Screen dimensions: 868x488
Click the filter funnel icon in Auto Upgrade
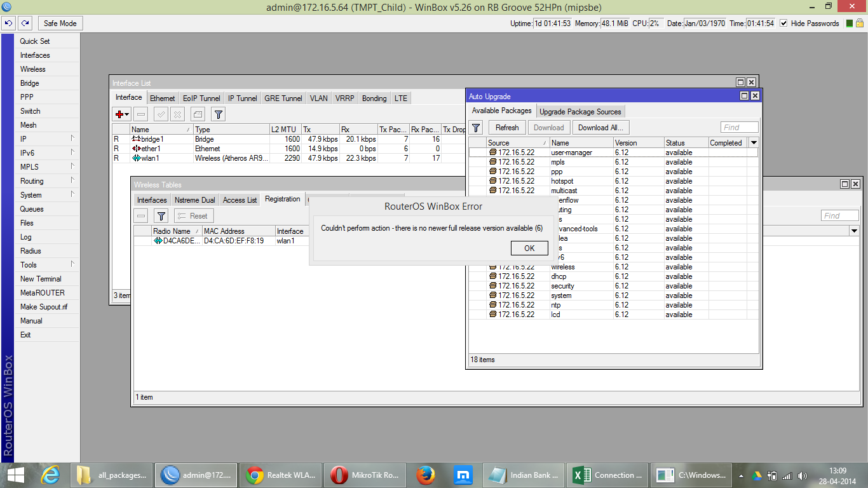[x=476, y=128]
